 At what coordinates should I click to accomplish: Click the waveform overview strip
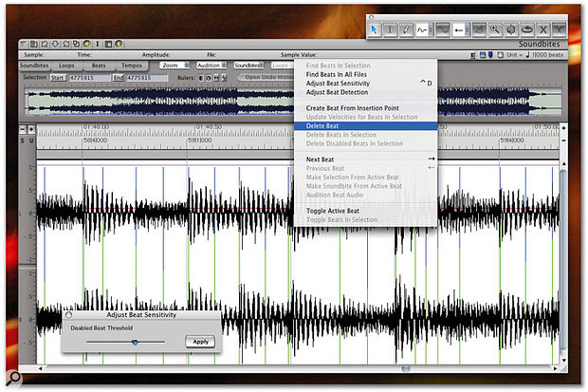[x=293, y=101]
